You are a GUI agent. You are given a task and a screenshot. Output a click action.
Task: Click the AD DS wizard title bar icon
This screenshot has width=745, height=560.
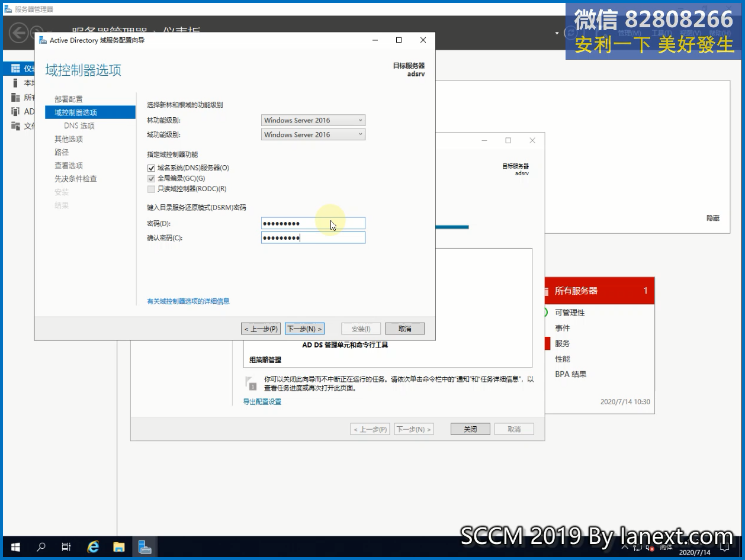(43, 40)
